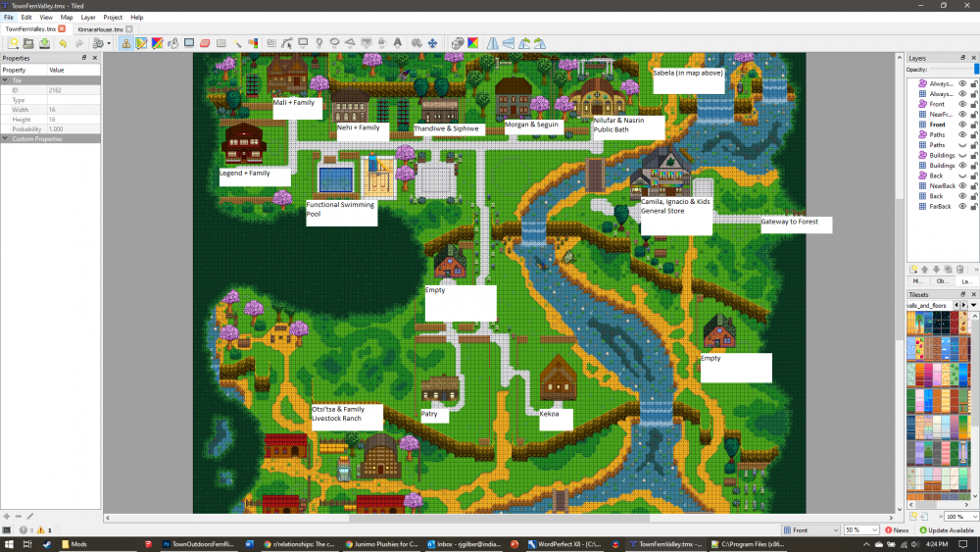
Task: Select the Insert Text tool
Action: [x=398, y=43]
